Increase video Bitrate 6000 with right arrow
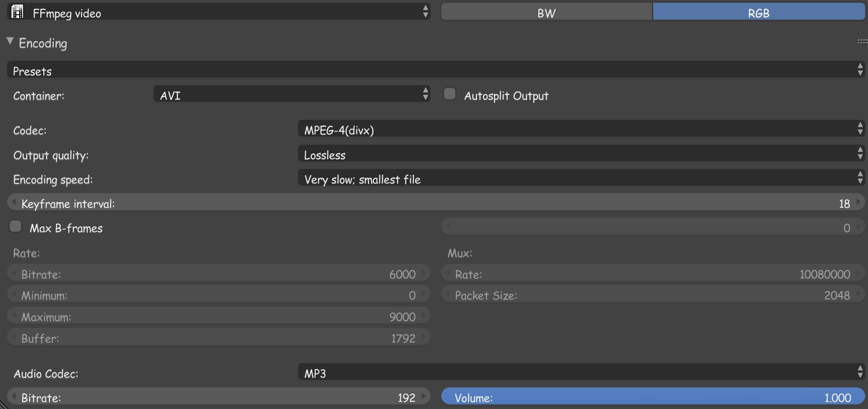The height and width of the screenshot is (409, 868). 424,273
